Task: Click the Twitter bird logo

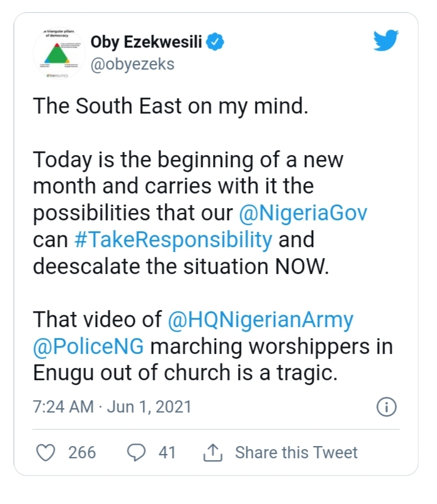Action: [x=386, y=41]
